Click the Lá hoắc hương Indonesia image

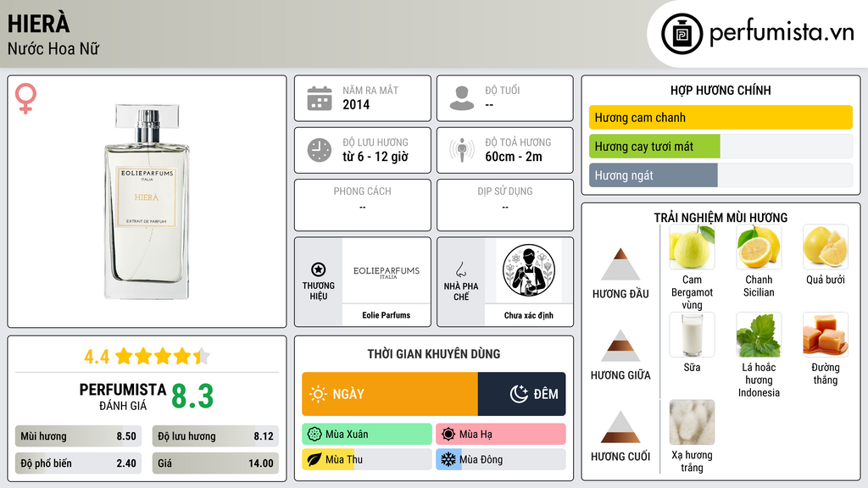tap(759, 335)
